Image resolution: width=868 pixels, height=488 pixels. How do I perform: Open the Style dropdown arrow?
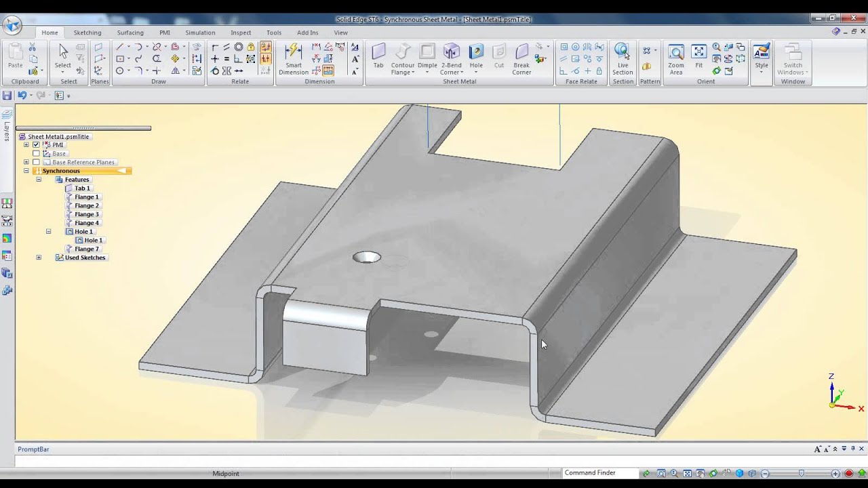[762, 72]
